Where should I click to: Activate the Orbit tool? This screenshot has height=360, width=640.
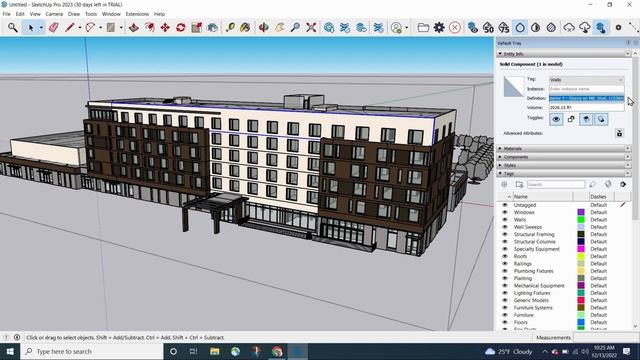point(264,27)
